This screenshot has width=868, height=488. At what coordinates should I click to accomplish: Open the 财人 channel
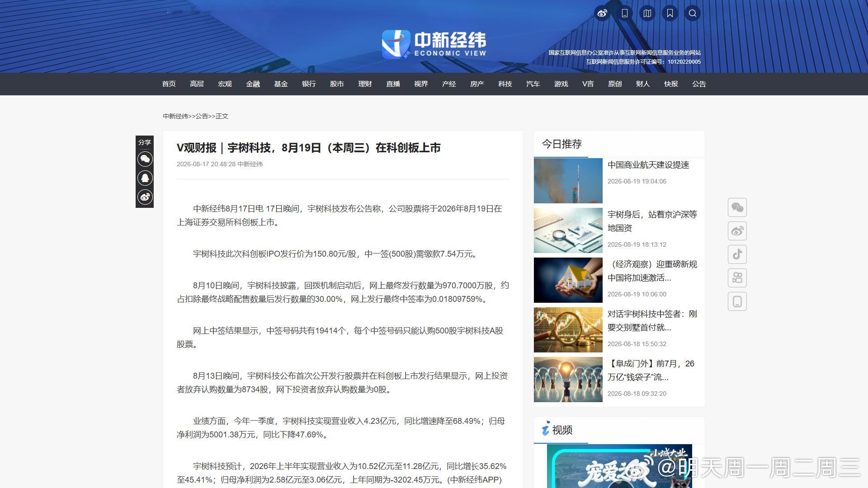pos(643,84)
